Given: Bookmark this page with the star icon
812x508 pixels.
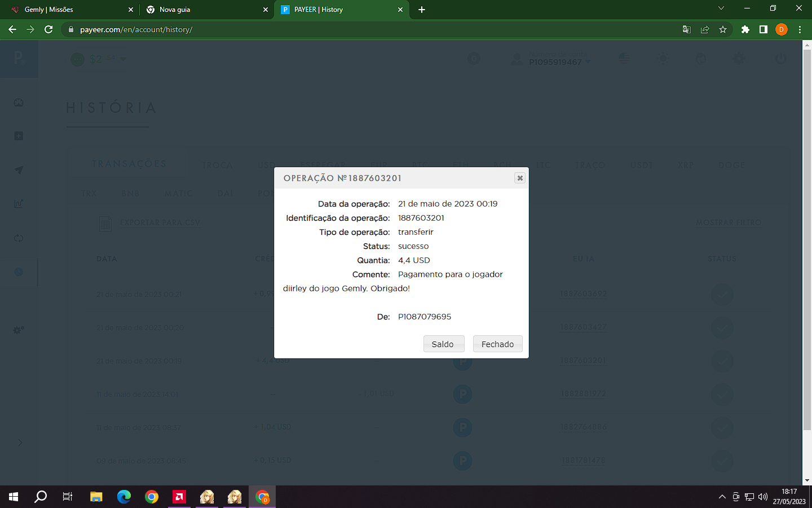Looking at the screenshot, I should point(723,29).
